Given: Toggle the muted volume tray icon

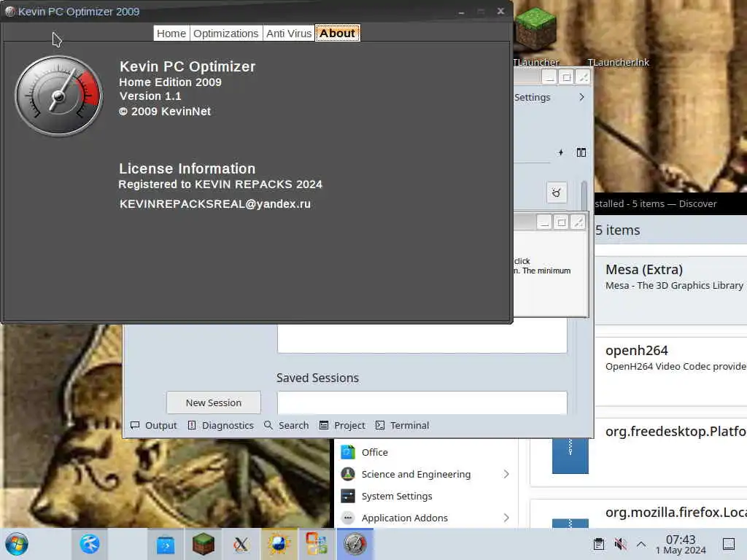Looking at the screenshot, I should tap(620, 544).
